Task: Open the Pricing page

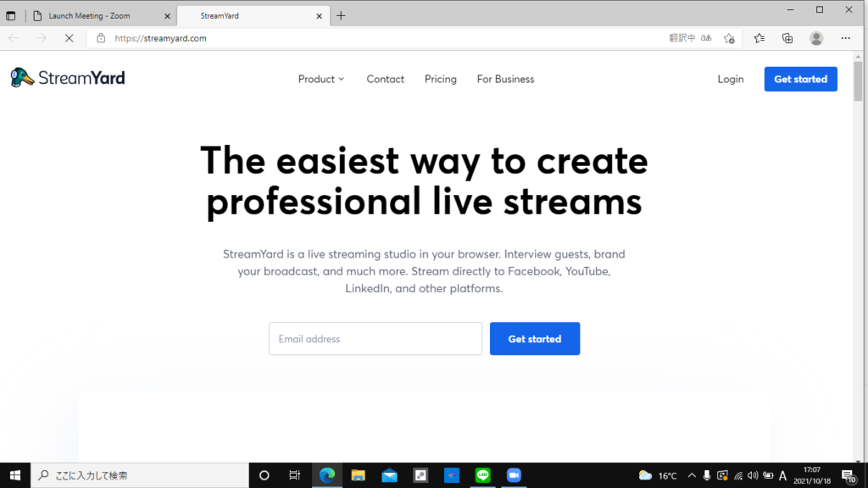Action: (x=440, y=79)
